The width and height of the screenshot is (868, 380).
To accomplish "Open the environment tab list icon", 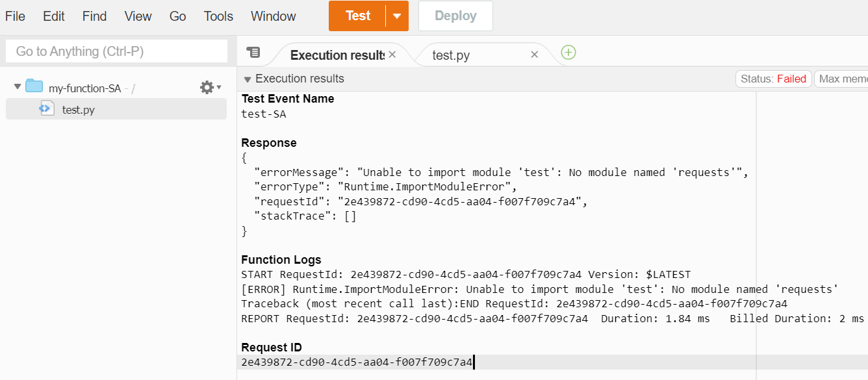I will coord(253,52).
